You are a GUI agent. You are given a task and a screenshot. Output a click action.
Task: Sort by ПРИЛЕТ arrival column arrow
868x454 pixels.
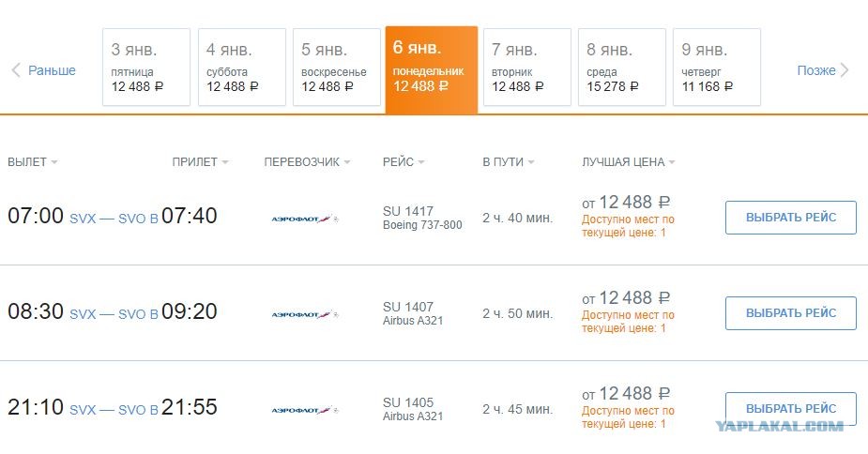[x=225, y=162]
